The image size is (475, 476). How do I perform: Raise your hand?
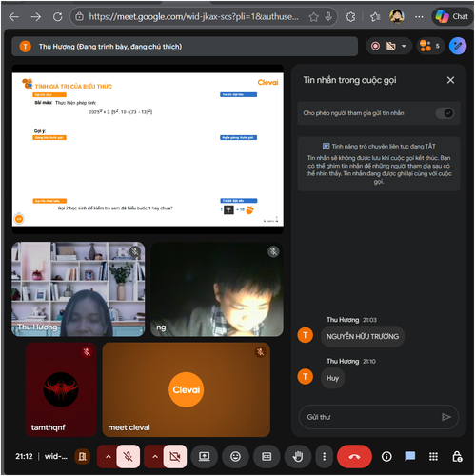point(298,457)
